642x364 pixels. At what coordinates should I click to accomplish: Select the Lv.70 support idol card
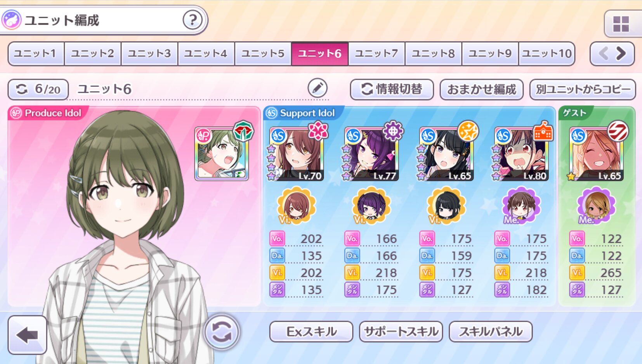297,154
